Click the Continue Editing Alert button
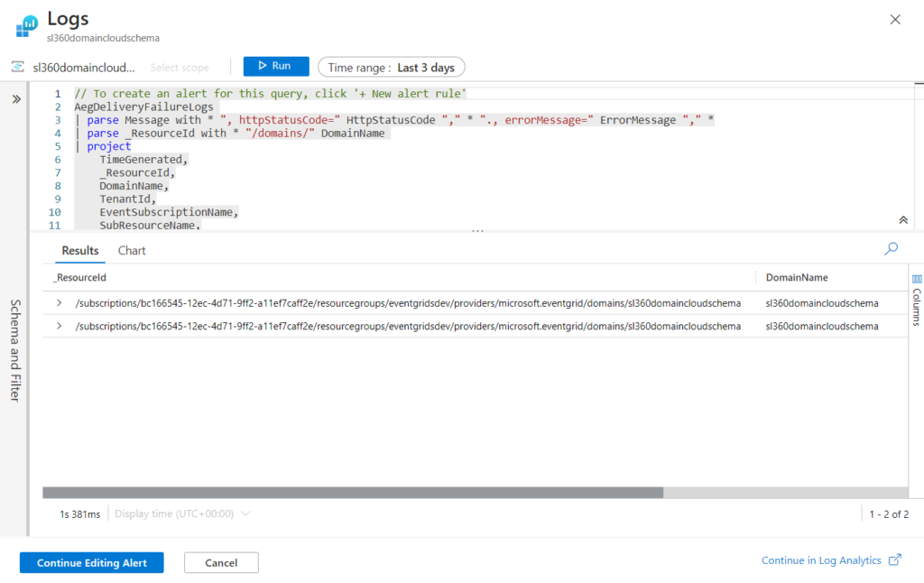This screenshot has width=924, height=583. [90, 562]
